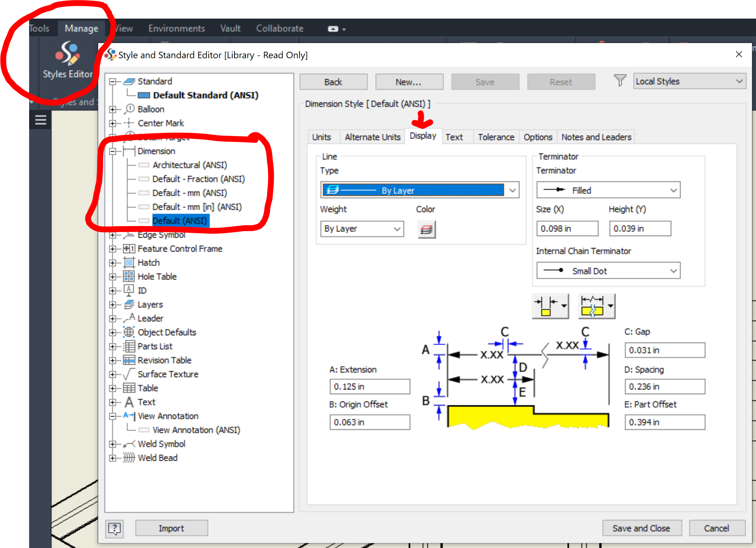Open the Vault ribbon tab
This screenshot has width=756, height=548.
coord(230,28)
